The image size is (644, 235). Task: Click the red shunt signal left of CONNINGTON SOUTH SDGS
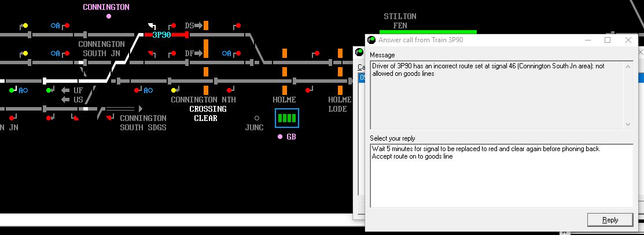(x=110, y=118)
